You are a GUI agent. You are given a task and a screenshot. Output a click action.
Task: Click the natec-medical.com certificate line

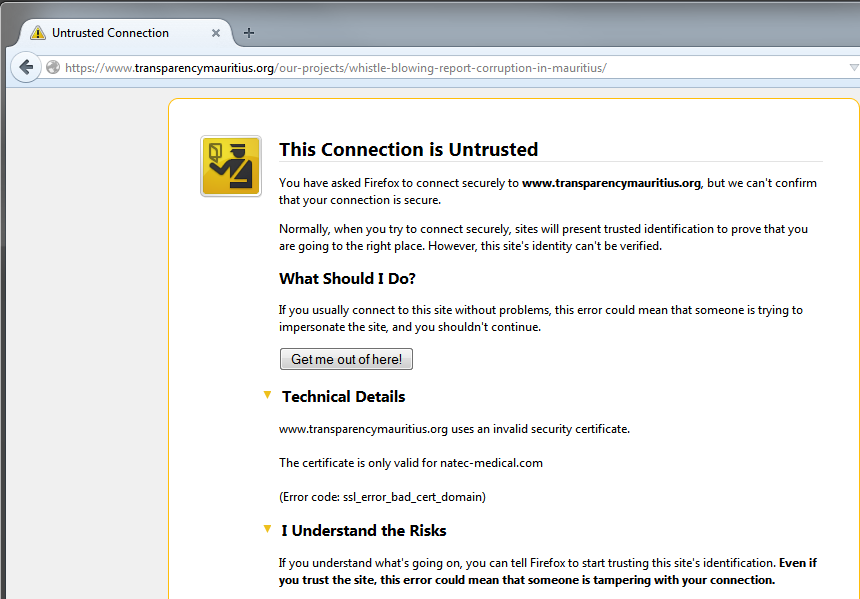pos(411,463)
